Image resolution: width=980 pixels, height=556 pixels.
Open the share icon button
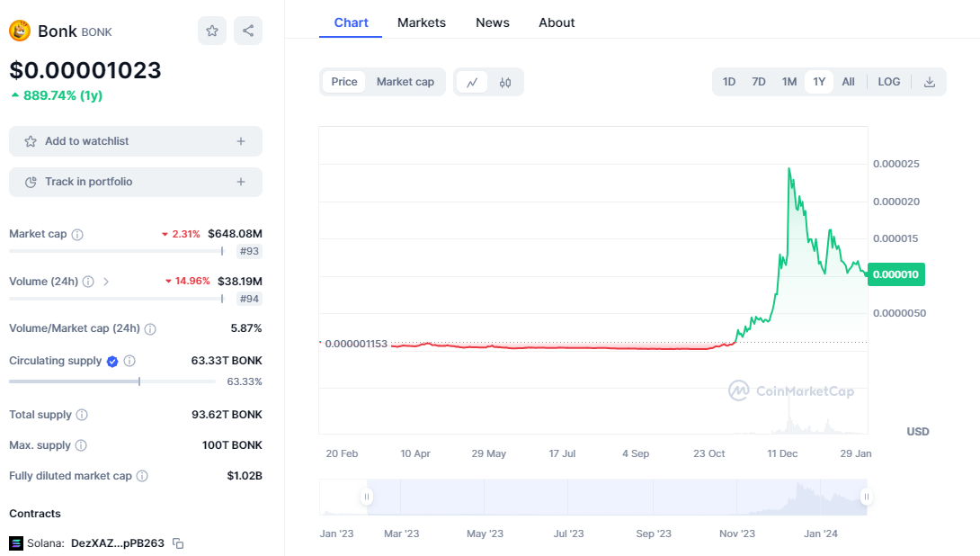(x=248, y=31)
